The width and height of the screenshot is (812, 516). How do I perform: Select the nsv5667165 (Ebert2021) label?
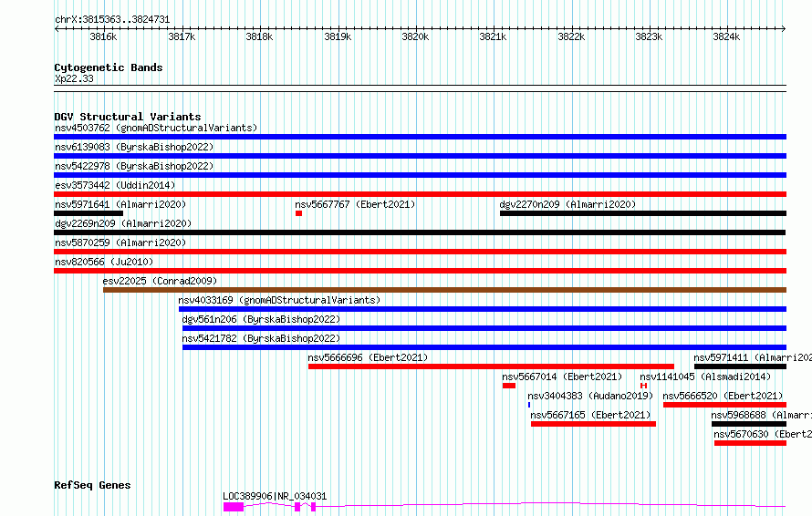click(x=590, y=415)
